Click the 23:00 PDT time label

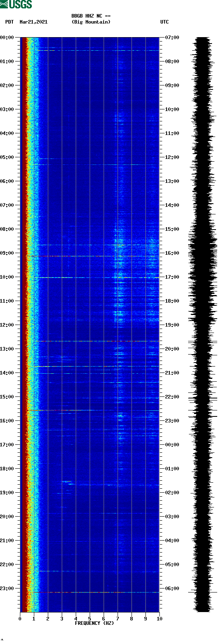coord(7,589)
